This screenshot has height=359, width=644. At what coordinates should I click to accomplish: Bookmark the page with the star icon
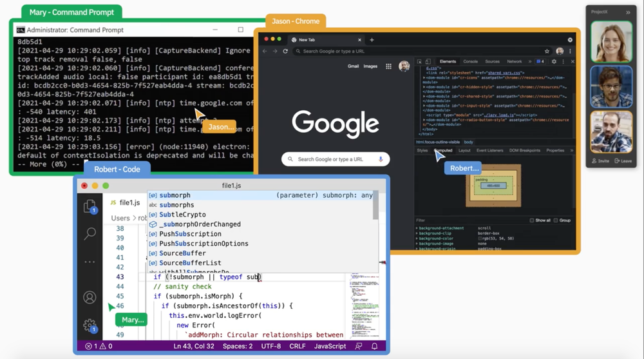547,51
